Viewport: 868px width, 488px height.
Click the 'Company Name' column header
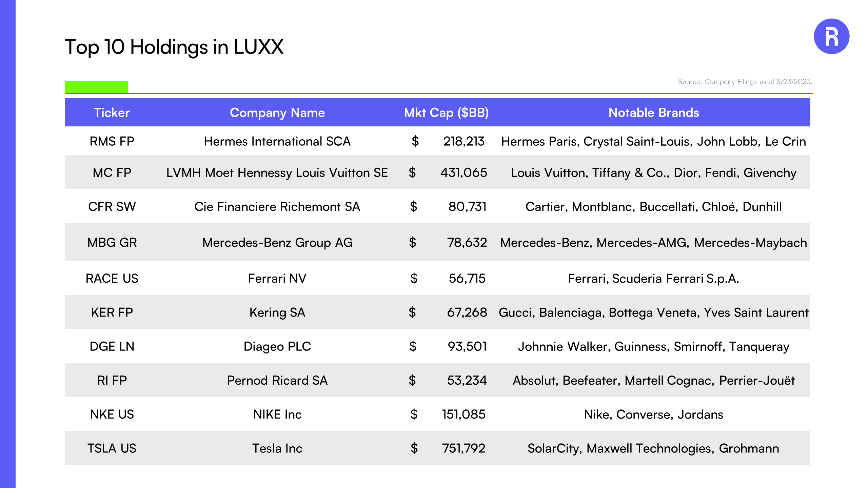coord(277,113)
